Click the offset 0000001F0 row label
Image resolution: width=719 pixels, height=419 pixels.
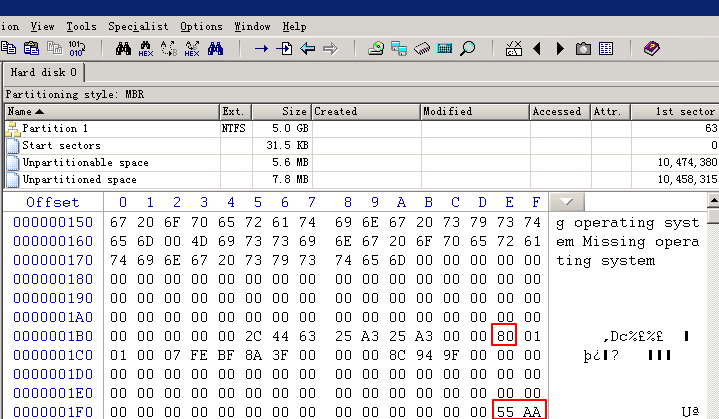pyautogui.click(x=53, y=412)
